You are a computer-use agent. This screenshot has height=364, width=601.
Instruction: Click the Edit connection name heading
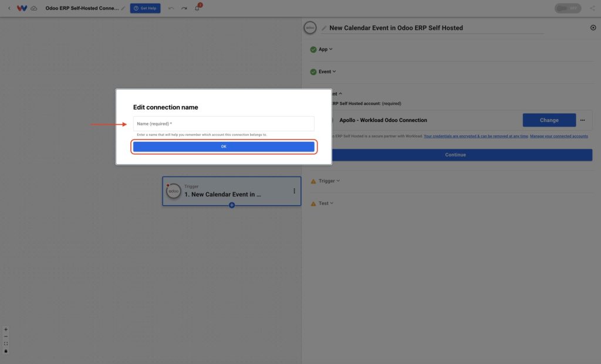point(166,107)
